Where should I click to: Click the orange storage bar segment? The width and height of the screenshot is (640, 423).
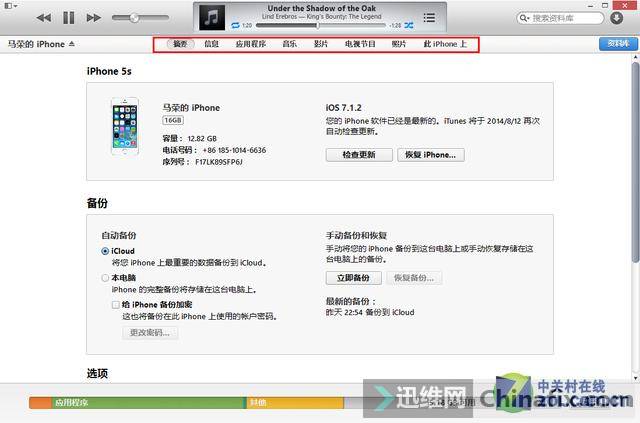pyautogui.click(x=40, y=403)
